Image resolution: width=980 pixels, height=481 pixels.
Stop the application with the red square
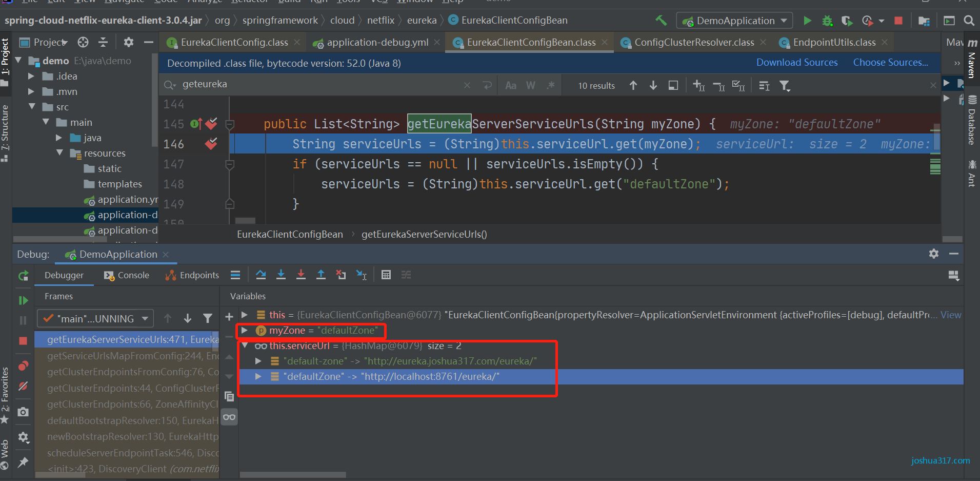(898, 21)
